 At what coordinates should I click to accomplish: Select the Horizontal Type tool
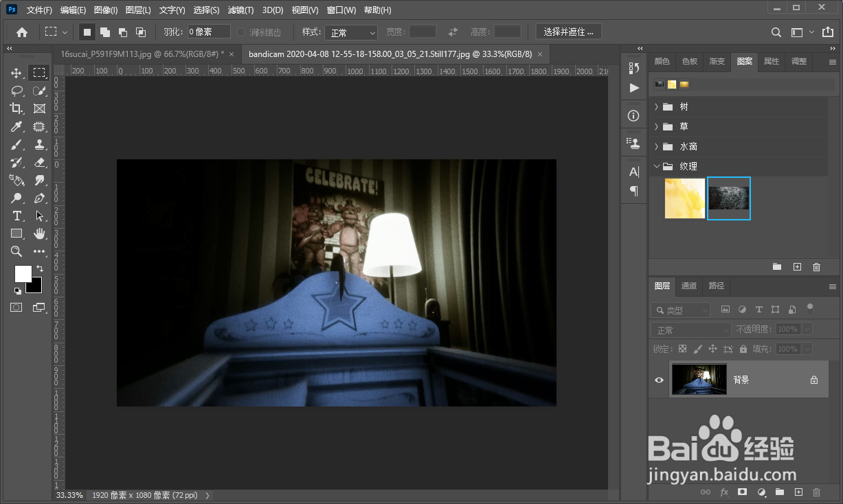(x=17, y=216)
